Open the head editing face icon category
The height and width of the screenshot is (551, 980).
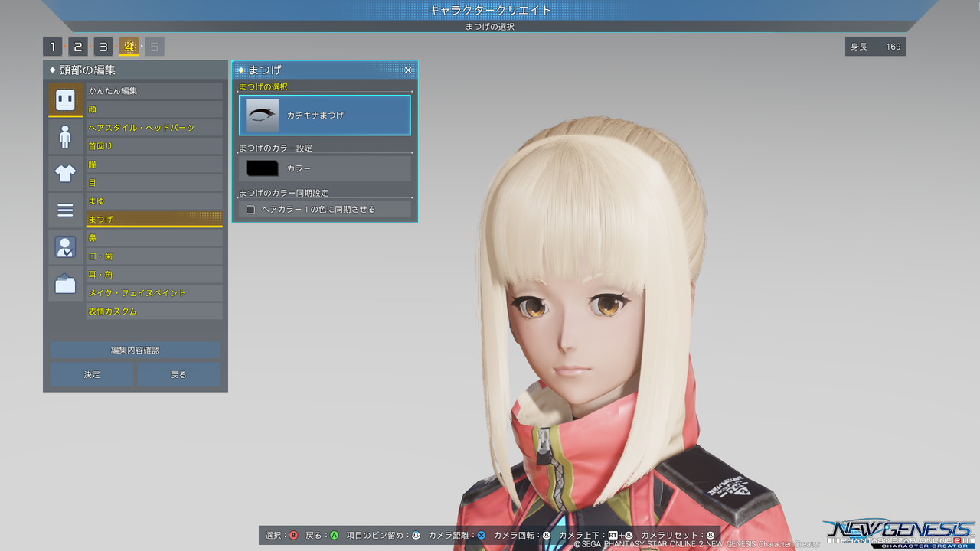click(x=65, y=99)
